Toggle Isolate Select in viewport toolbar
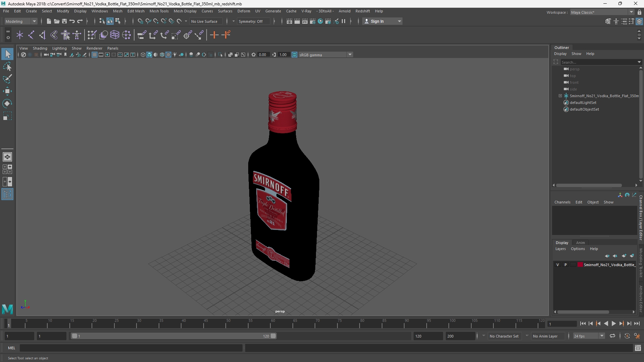644x362 pixels. point(220,55)
